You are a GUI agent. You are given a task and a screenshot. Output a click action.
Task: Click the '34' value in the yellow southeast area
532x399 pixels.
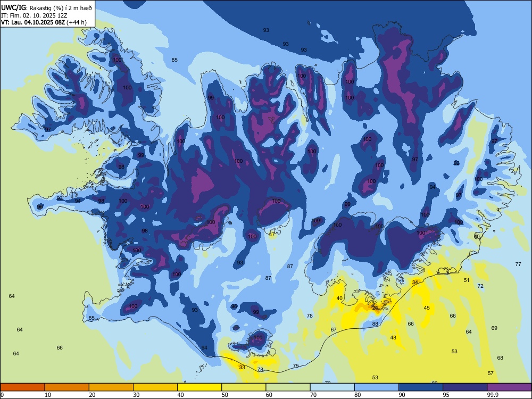[415, 282]
